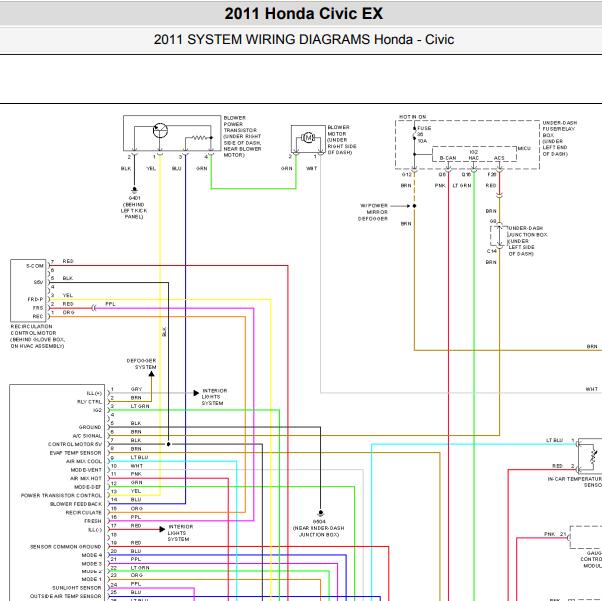Click the G504 ground symbol
This screenshot has height=601, width=602.
tap(321, 513)
